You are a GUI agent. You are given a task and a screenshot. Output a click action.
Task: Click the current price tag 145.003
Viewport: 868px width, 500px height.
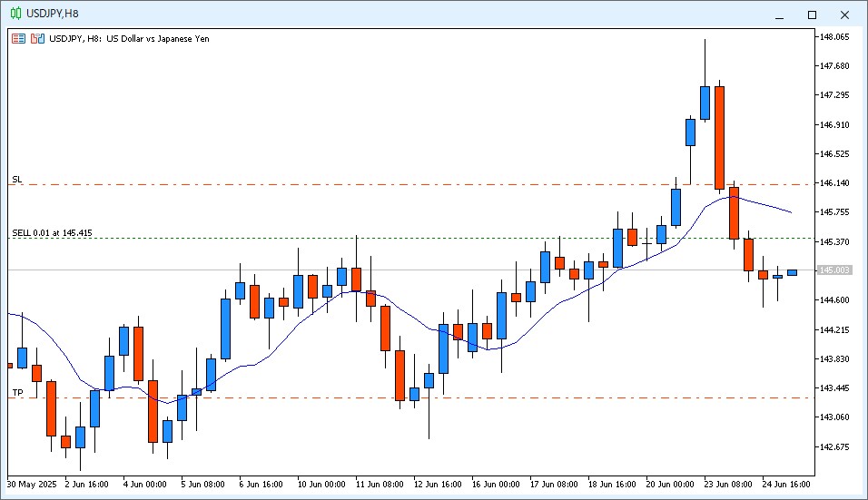[x=833, y=270]
